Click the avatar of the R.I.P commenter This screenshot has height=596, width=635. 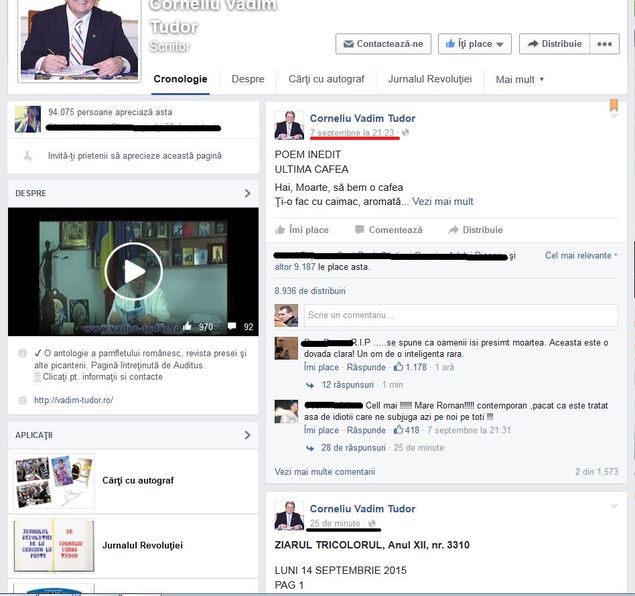(286, 348)
